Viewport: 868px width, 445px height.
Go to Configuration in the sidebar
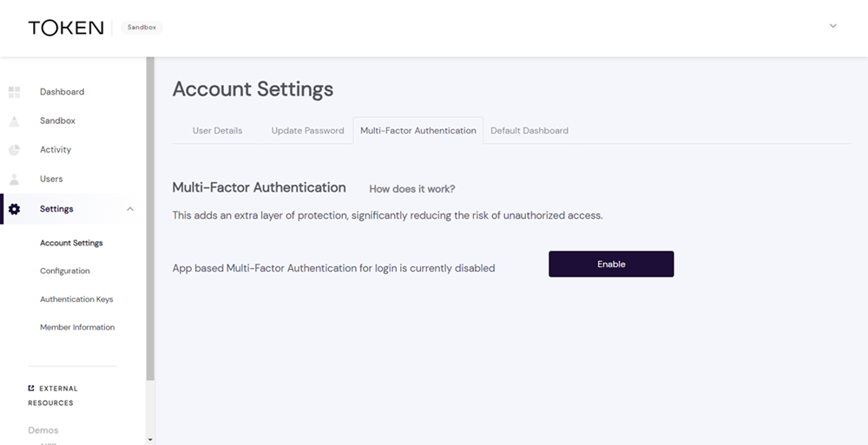point(65,272)
